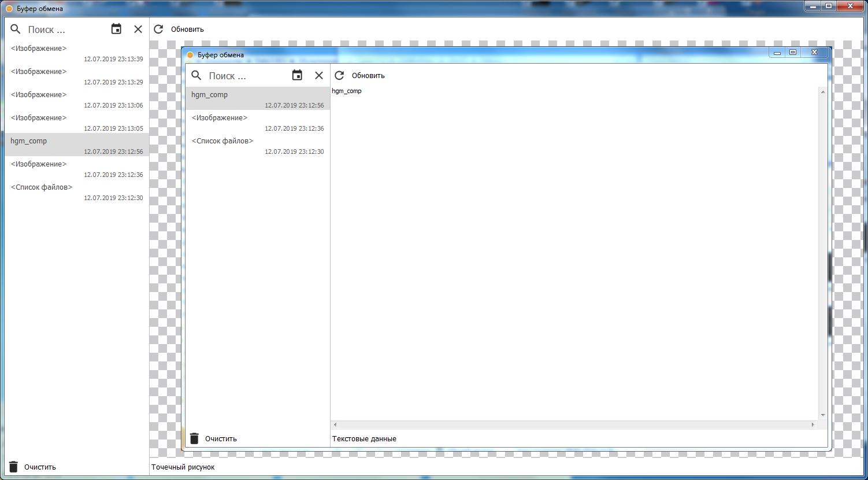Viewport: 868px width, 480px height.
Task: Open the calendar date filter in the main window
Action: point(116,29)
